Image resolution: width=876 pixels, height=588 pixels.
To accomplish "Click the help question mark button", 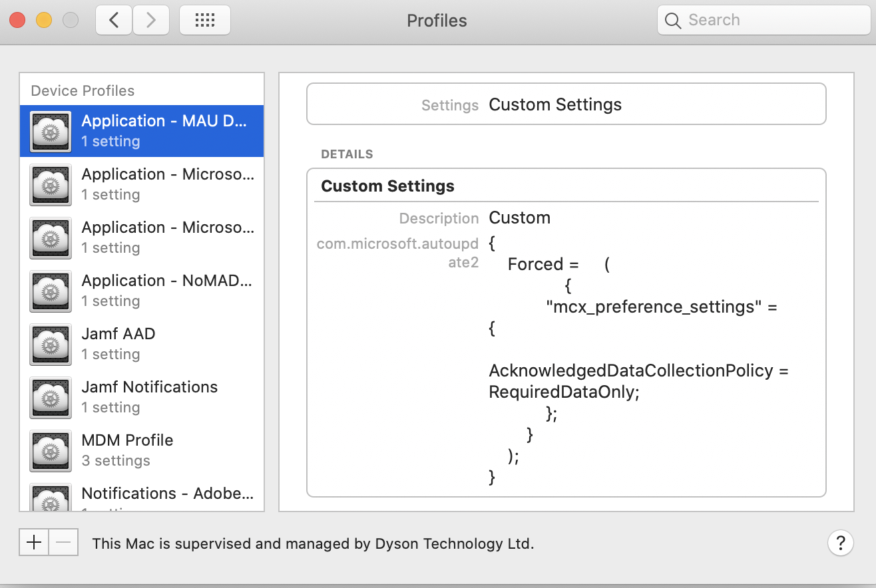I will tap(840, 542).
